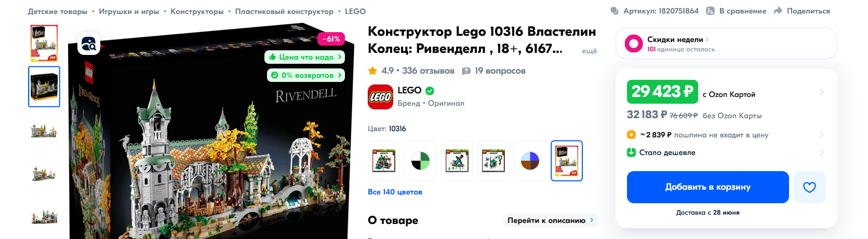Image resolution: width=868 pixels, height=239 pixels.
Task: Click the Поделиться share arrow icon
Action: [x=778, y=11]
